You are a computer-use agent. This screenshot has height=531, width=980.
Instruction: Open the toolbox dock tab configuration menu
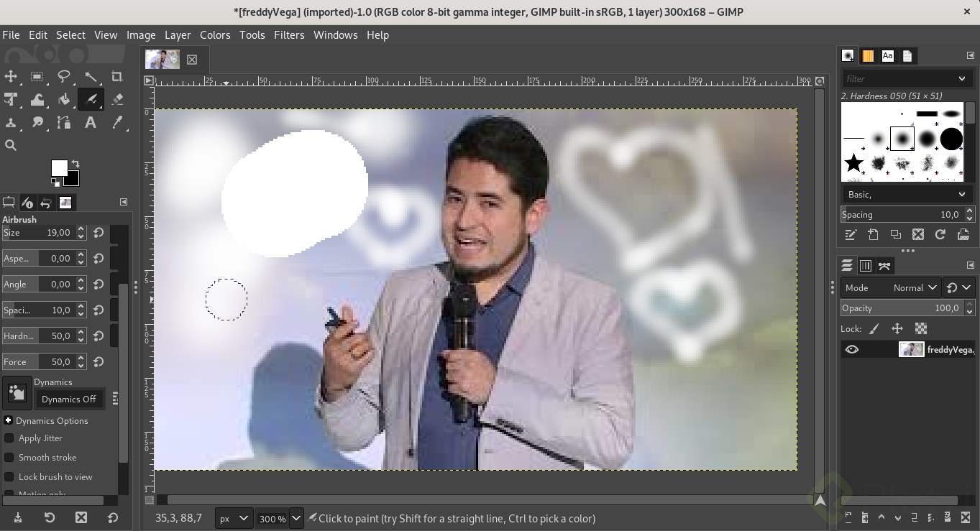pos(124,202)
